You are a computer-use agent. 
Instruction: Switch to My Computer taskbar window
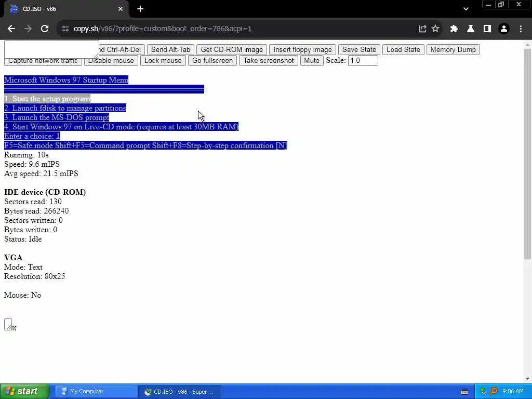click(96, 392)
